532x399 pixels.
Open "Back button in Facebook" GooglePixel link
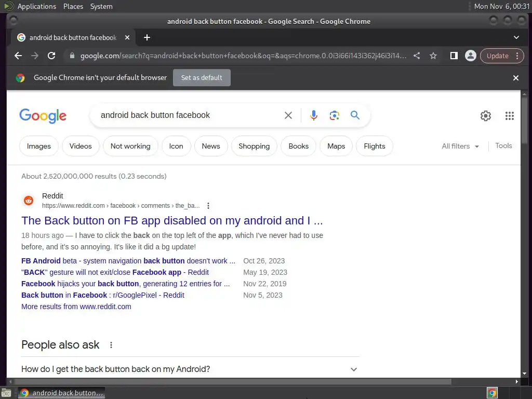click(x=103, y=295)
